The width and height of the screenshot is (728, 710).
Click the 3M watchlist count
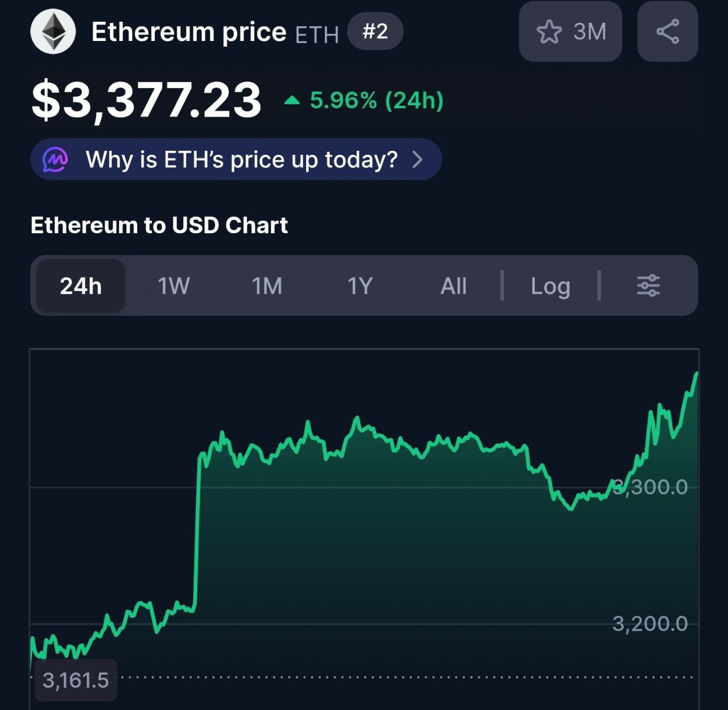[x=590, y=32]
